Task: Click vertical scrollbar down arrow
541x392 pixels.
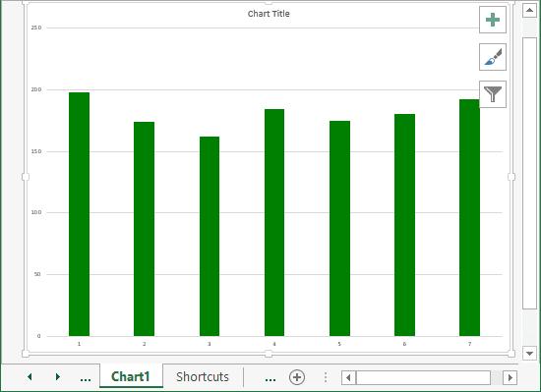Action: [529, 353]
